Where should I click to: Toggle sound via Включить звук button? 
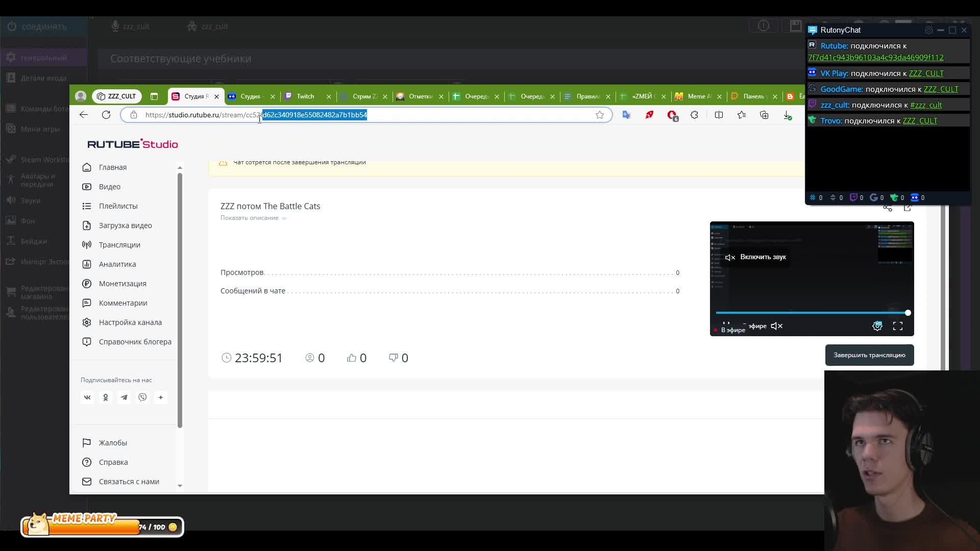click(x=754, y=256)
